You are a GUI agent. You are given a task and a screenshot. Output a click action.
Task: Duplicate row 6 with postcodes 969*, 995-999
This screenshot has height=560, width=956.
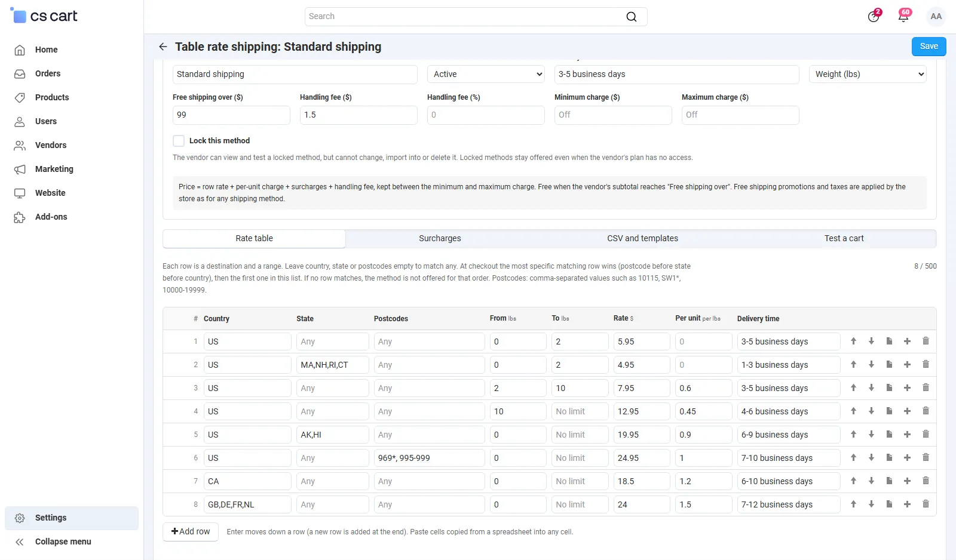[889, 458]
